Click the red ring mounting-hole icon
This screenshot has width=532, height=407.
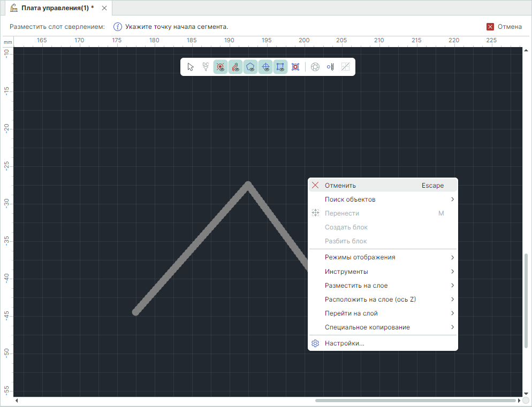pos(295,67)
